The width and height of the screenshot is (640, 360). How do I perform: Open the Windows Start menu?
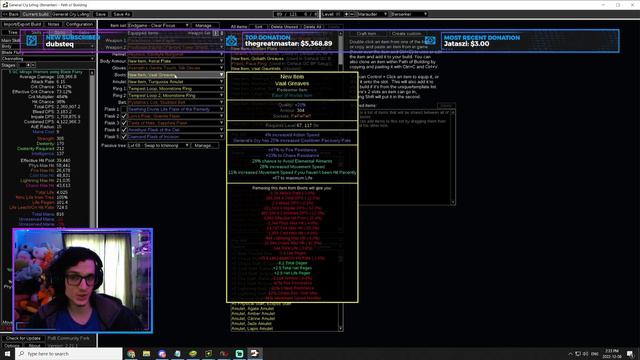pyautogui.click(x=7, y=353)
